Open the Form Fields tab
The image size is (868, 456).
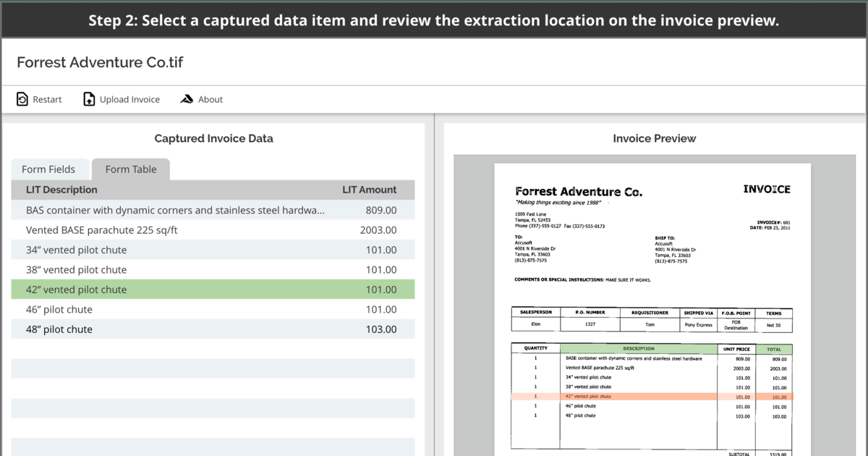[50, 169]
